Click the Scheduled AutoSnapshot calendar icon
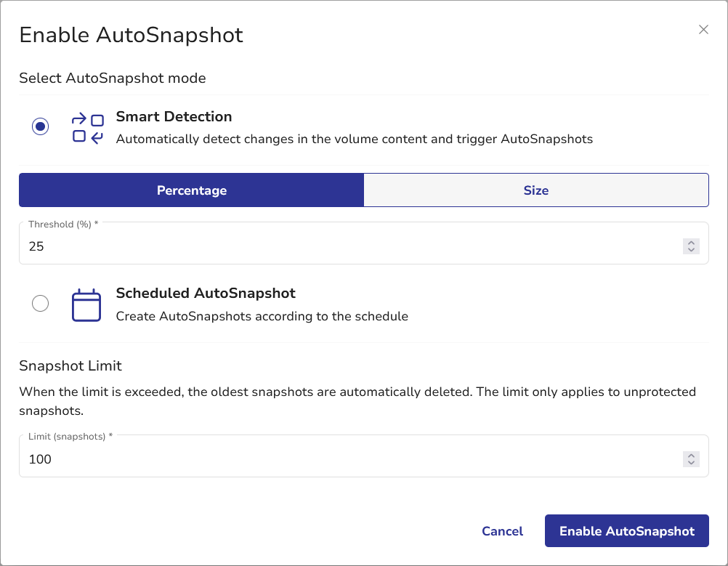The height and width of the screenshot is (566, 728). [86, 305]
